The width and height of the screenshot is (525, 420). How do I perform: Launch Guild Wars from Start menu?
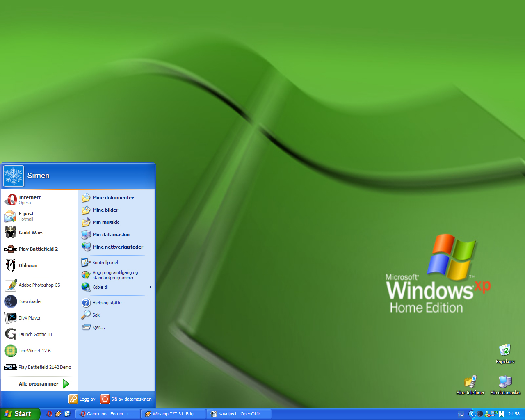39,233
